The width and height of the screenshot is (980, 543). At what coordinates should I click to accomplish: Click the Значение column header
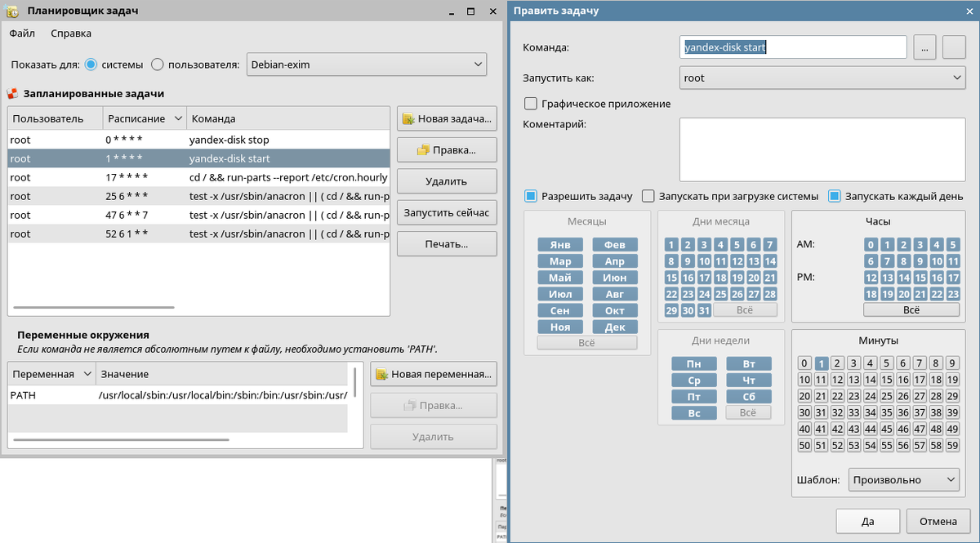click(220, 374)
